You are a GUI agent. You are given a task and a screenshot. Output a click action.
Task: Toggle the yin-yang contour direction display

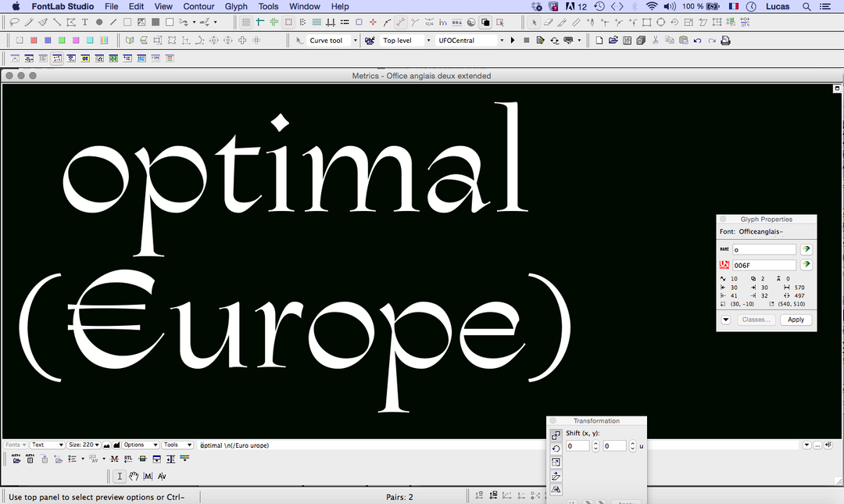click(x=471, y=22)
